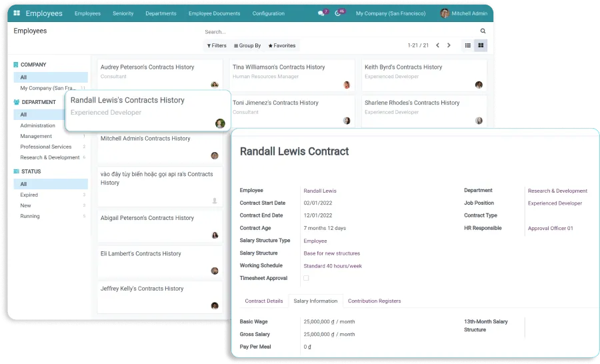Open the chat messages icon

click(x=322, y=13)
